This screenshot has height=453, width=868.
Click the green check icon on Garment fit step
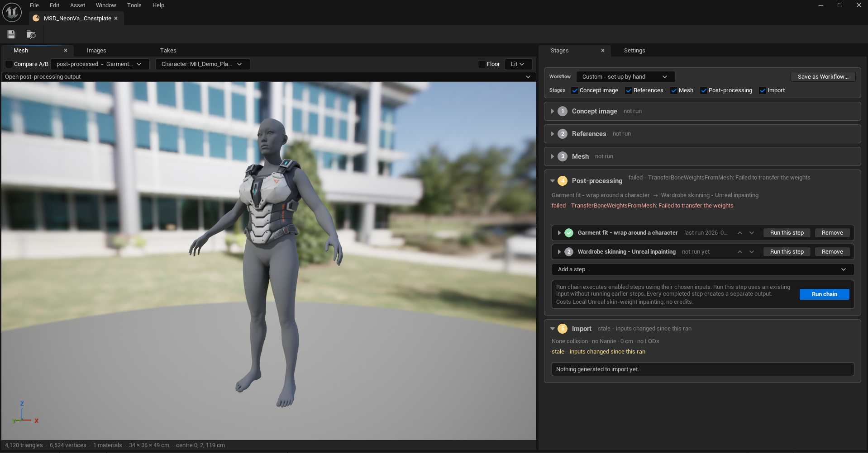[x=569, y=233]
